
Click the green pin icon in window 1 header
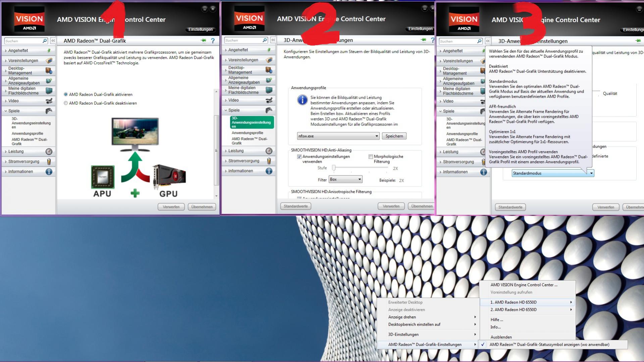203,41
